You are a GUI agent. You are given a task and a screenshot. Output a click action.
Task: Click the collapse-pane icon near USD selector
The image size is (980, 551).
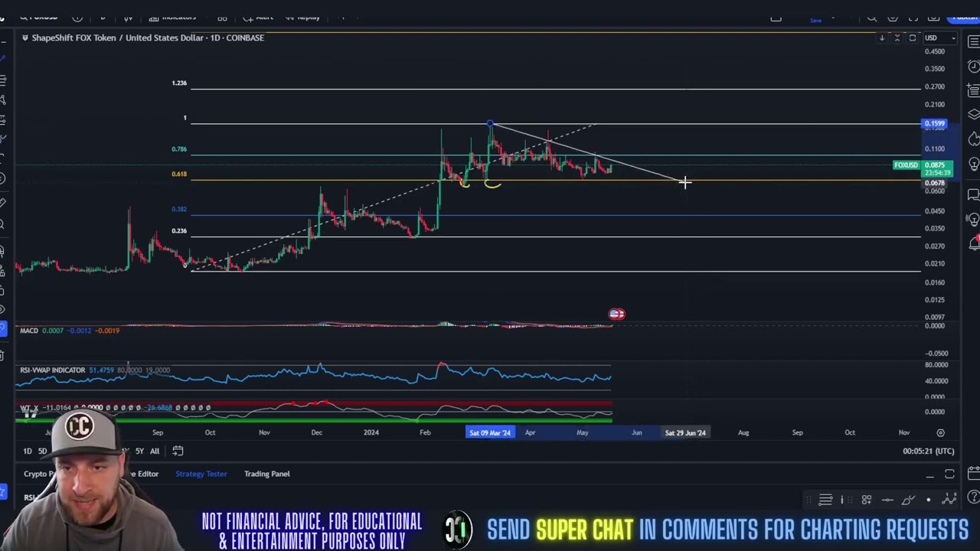(x=897, y=37)
